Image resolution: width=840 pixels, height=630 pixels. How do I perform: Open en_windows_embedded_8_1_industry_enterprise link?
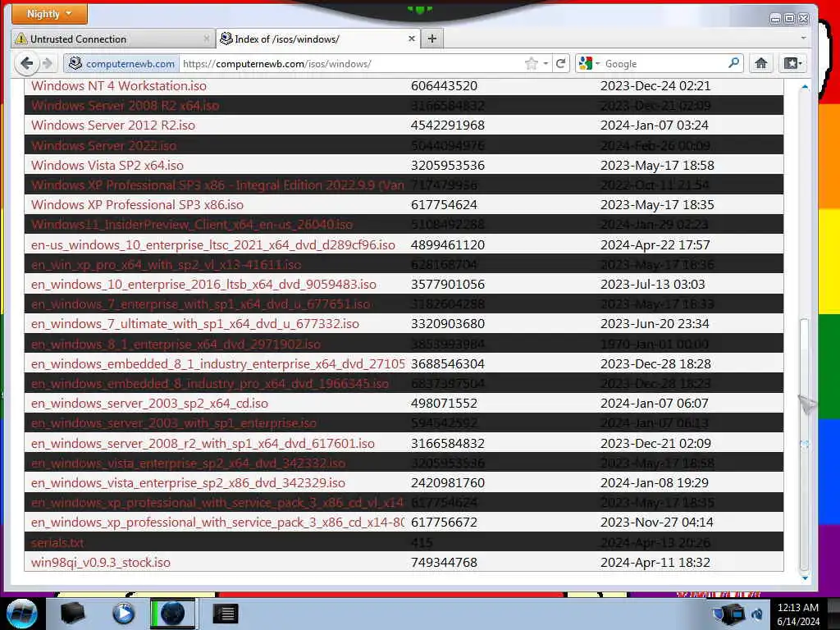(x=218, y=363)
